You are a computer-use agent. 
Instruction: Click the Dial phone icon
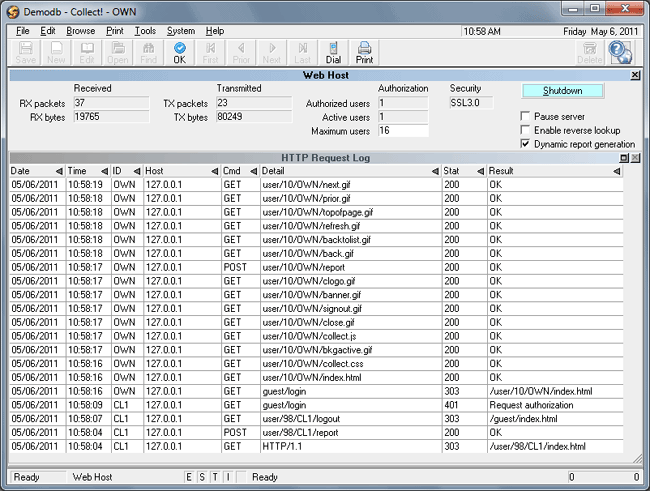click(333, 53)
